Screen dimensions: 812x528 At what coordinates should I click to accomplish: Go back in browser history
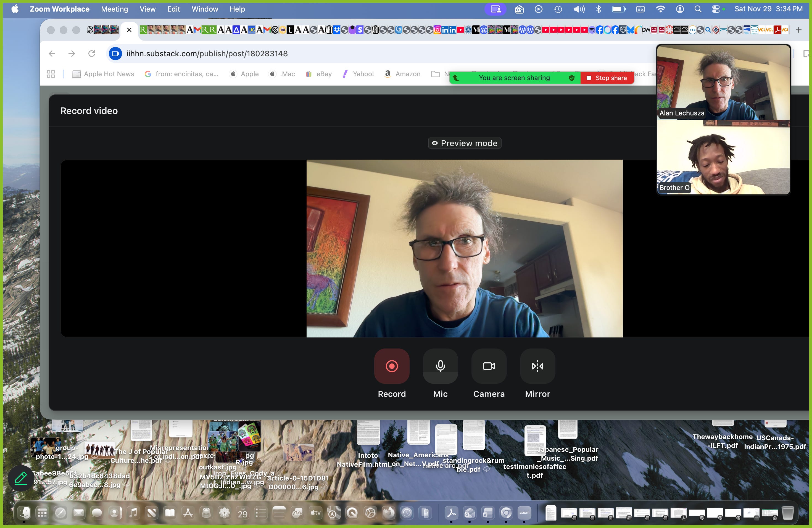pyautogui.click(x=52, y=54)
